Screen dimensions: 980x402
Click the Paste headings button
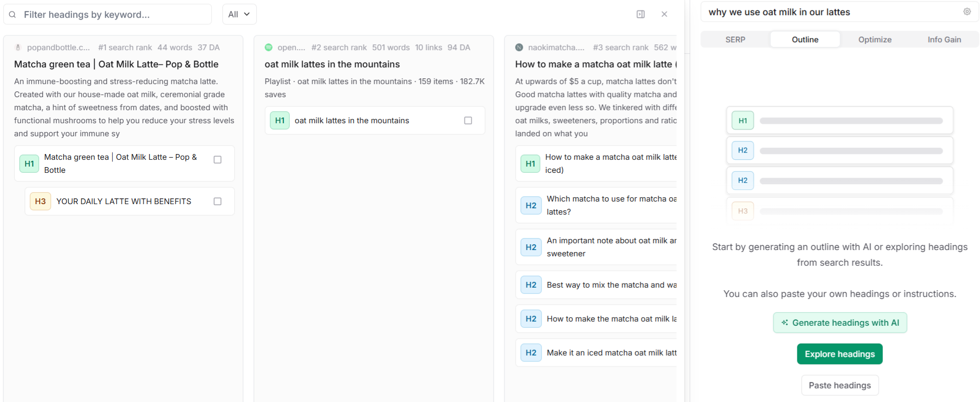coord(840,385)
